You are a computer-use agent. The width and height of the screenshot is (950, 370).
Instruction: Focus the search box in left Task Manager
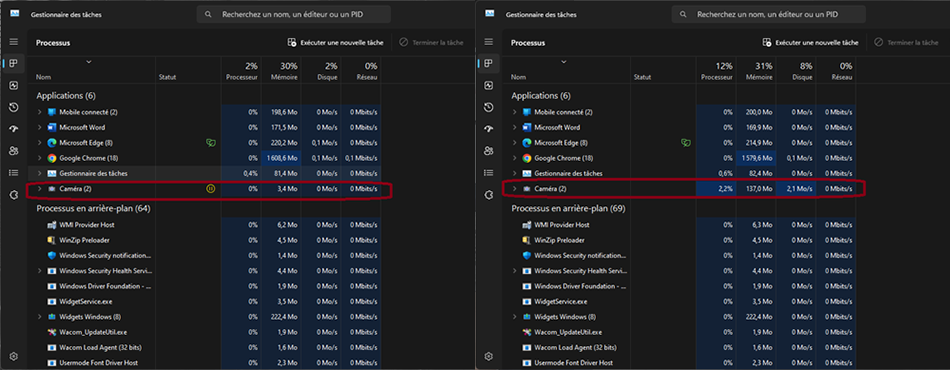point(294,14)
